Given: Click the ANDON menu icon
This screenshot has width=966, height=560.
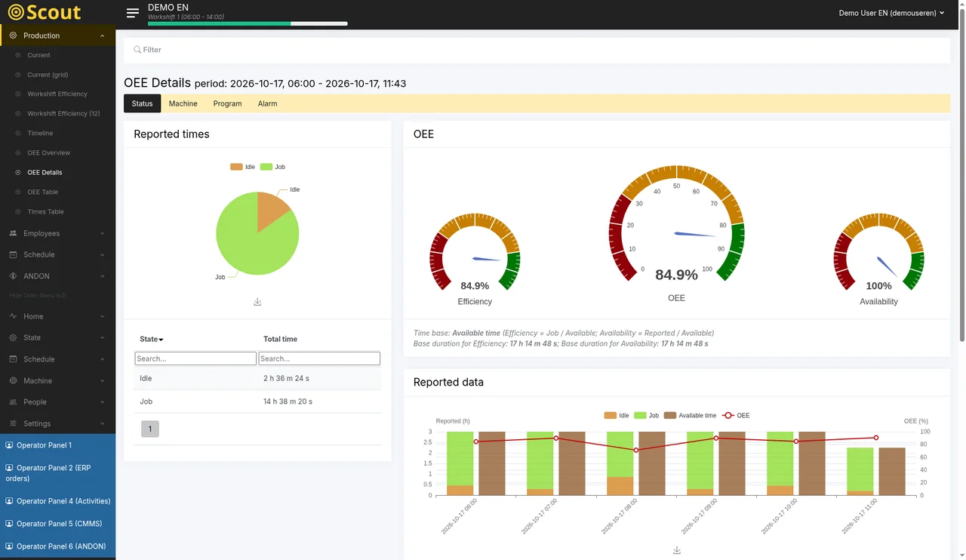Looking at the screenshot, I should tap(13, 276).
